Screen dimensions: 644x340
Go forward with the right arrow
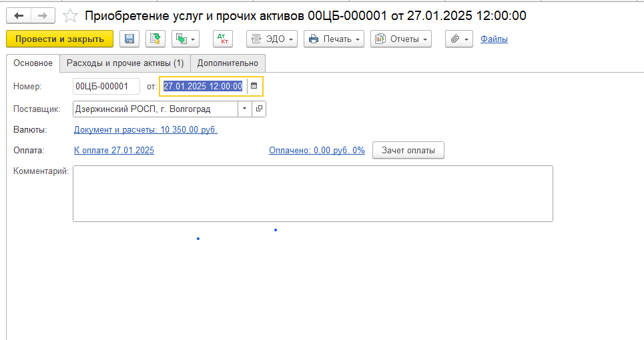pos(42,15)
